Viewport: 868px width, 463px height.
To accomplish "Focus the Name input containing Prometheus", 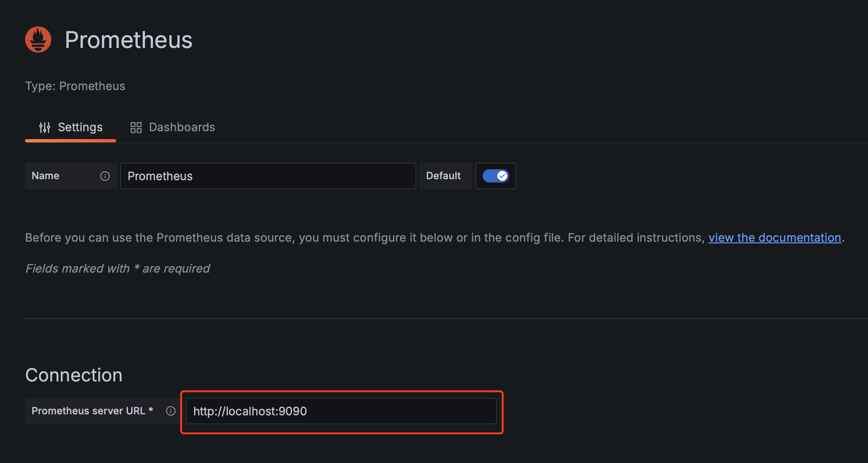I will coord(268,176).
